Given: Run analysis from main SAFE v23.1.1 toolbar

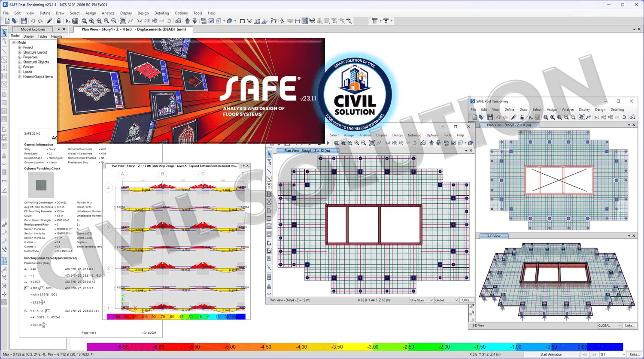Looking at the screenshot, I should [x=67, y=21].
